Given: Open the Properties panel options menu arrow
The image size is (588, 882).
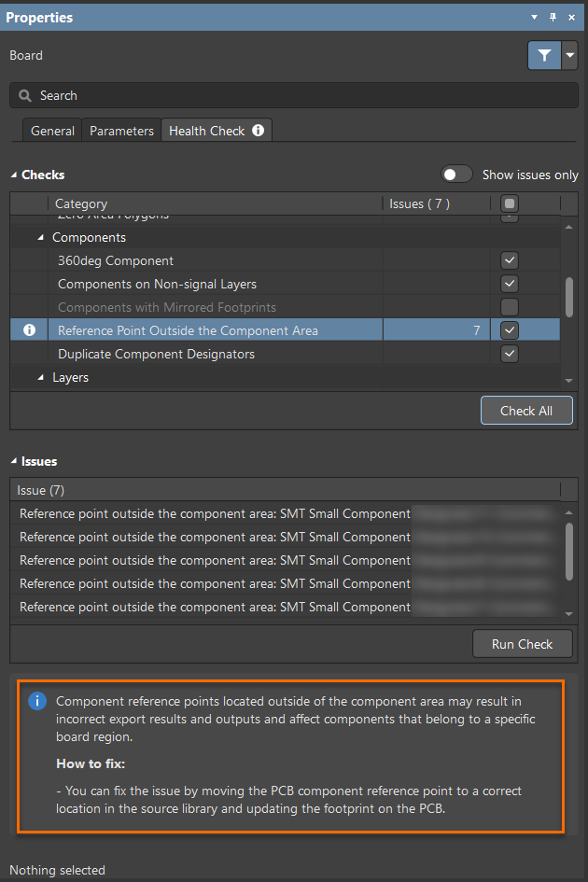Looking at the screenshot, I should click(x=535, y=18).
